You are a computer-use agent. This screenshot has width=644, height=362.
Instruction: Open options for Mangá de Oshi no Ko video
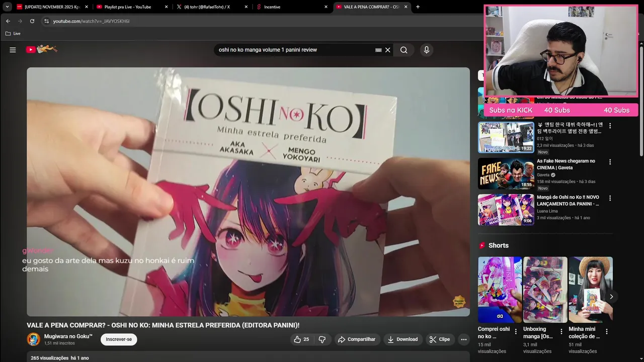pos(610,198)
